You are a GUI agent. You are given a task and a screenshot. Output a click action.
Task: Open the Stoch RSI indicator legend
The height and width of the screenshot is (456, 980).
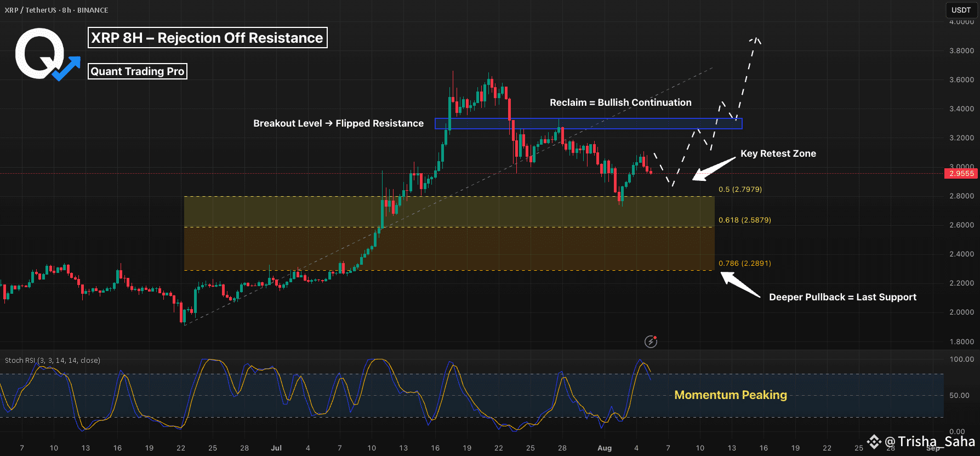click(x=53, y=360)
